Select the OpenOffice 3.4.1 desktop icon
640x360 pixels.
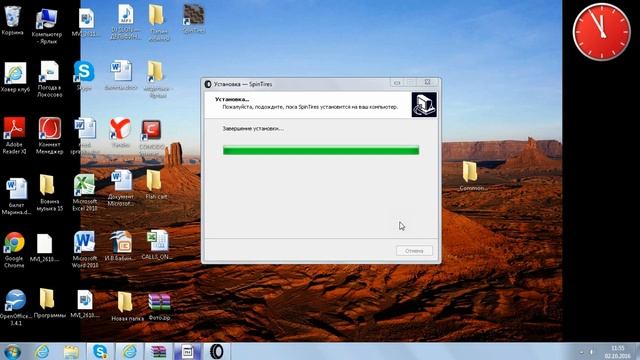coord(16,307)
